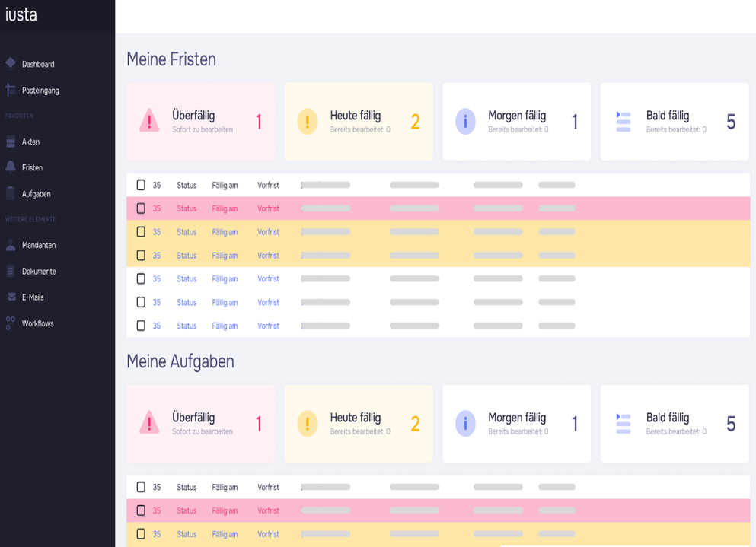Click the blue Morgen fällig info icon

[466, 120]
